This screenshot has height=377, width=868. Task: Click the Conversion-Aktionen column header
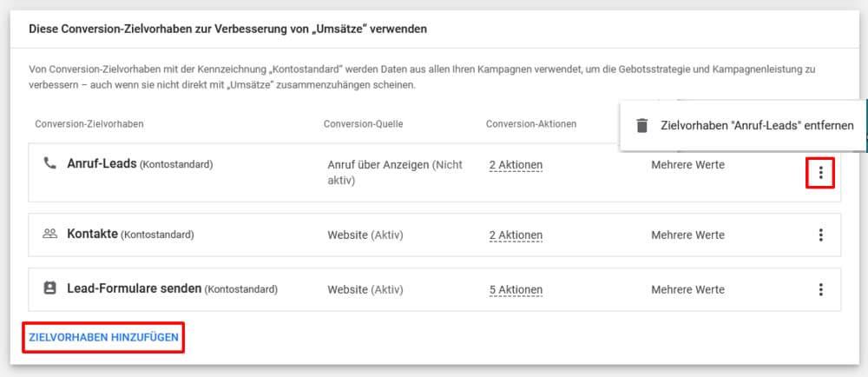(x=531, y=124)
